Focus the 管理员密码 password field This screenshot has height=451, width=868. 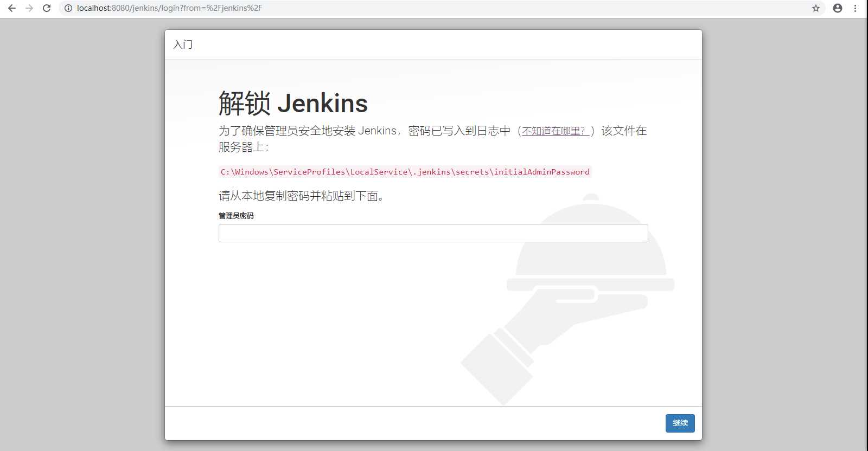(x=433, y=233)
